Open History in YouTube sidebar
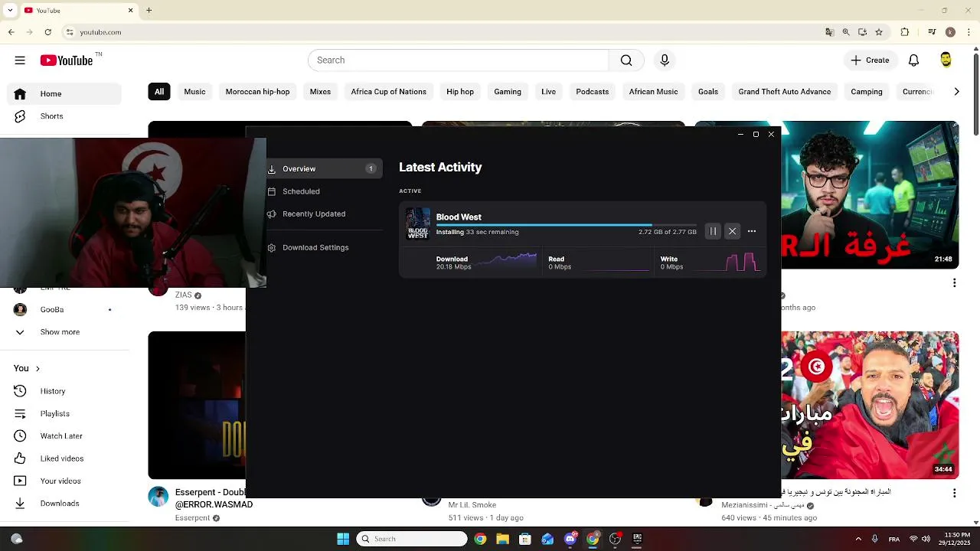980x551 pixels. click(64, 391)
